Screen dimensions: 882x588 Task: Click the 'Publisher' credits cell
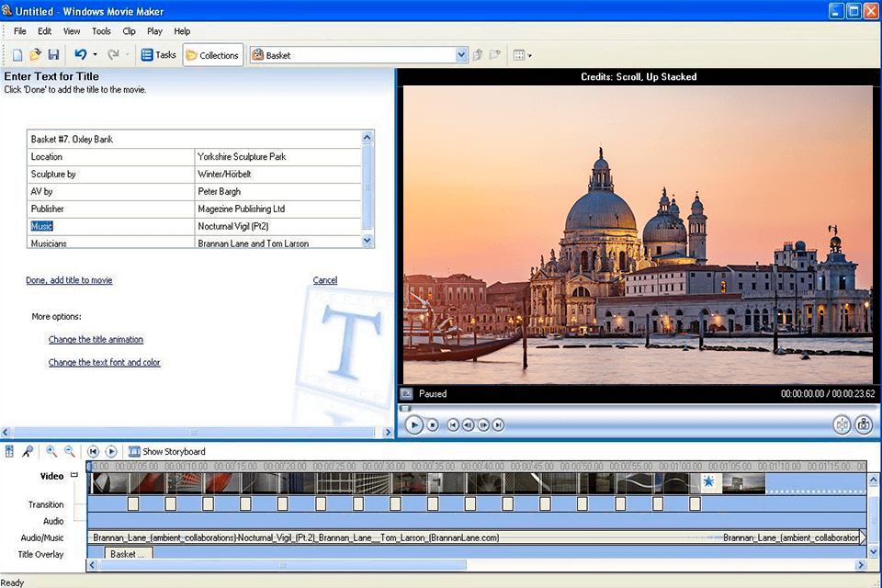point(111,209)
